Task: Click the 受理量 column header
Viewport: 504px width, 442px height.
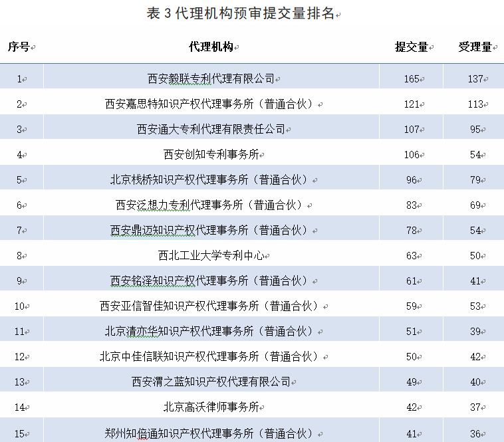Action: point(475,47)
